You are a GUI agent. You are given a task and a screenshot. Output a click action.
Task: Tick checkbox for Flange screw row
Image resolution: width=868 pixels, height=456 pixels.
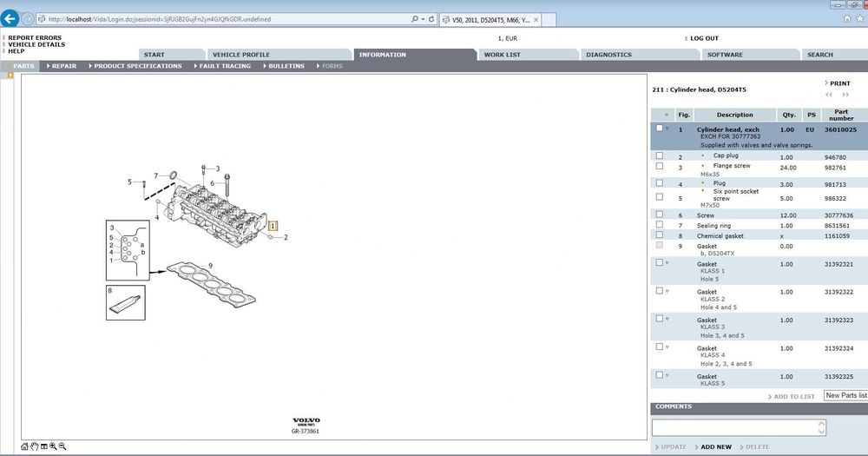click(x=659, y=166)
